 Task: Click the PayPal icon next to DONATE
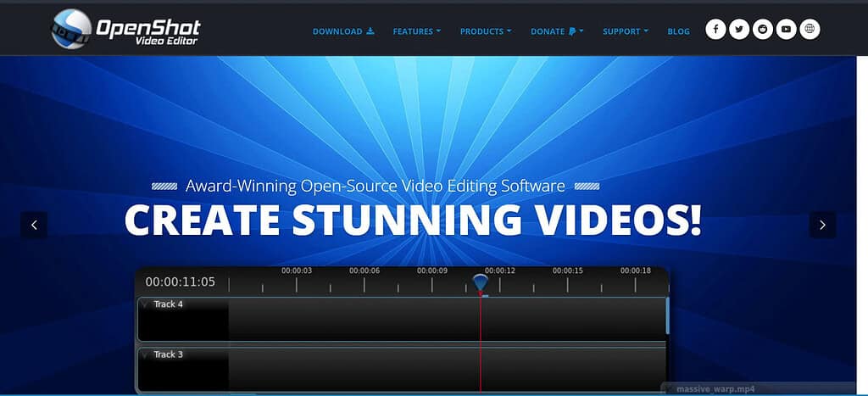[572, 31]
